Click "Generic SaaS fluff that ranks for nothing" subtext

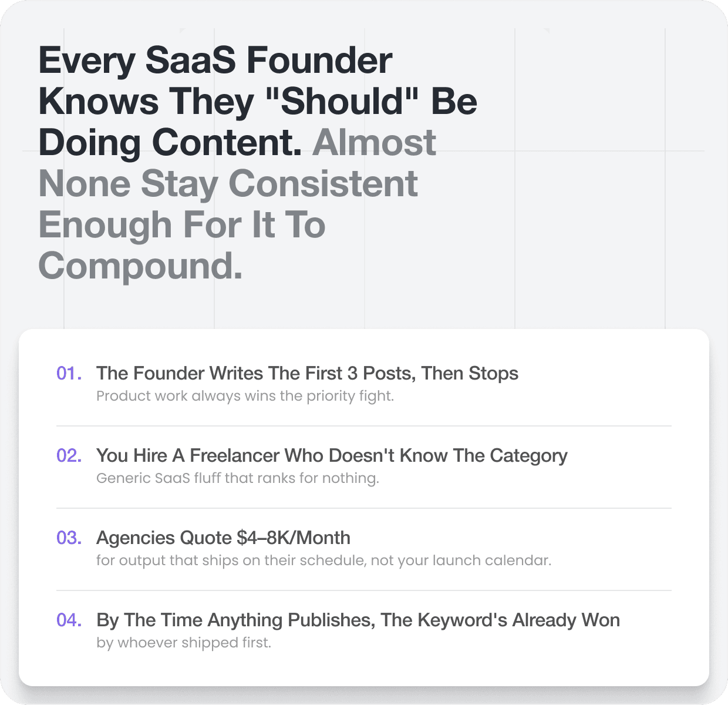coord(238,479)
